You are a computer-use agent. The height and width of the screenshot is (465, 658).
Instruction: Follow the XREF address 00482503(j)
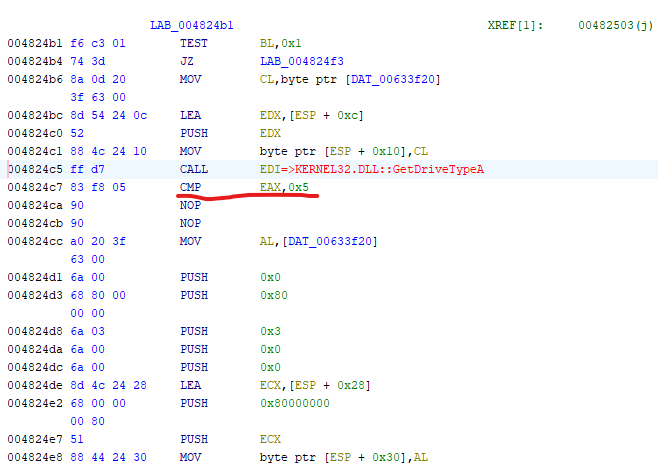click(x=615, y=24)
